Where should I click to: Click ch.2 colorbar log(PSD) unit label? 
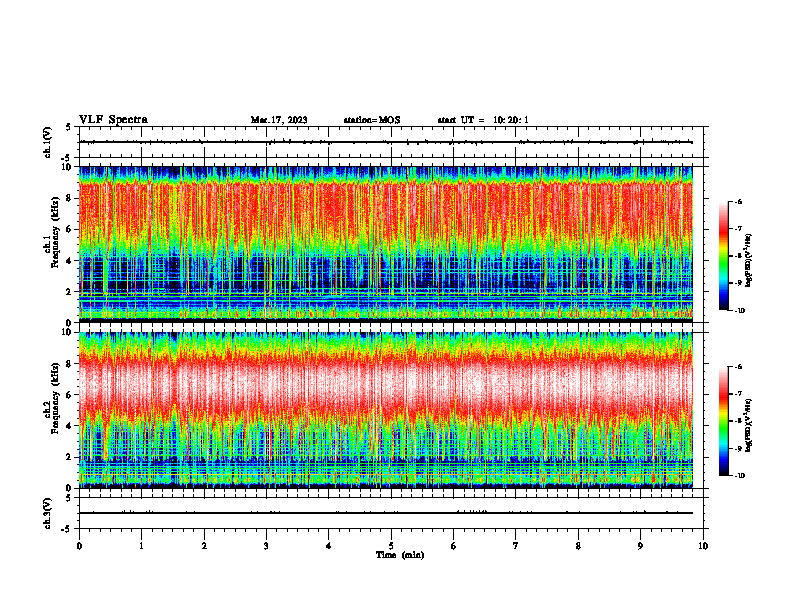[749, 425]
